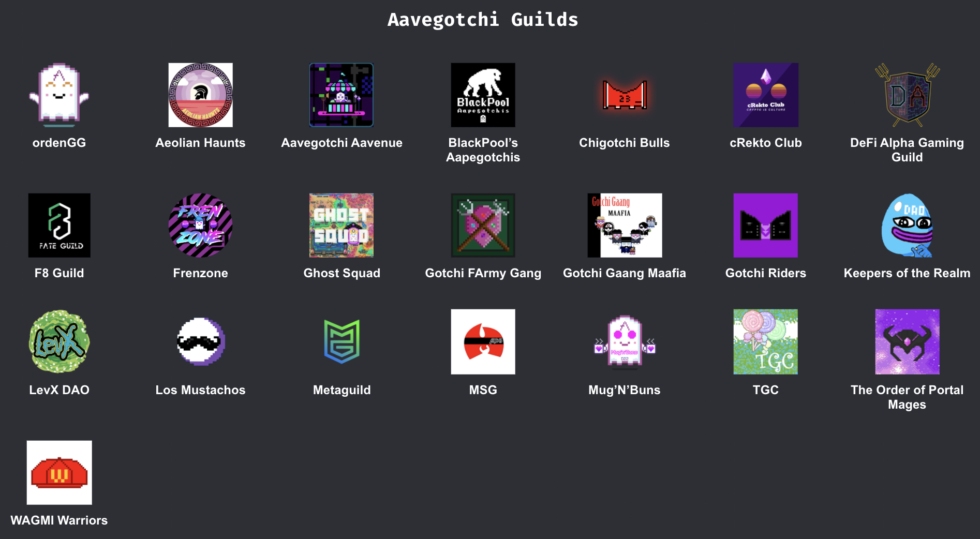Open the Keepers of the Realm frog logo
Viewport: 980px width, 539px height.
pyautogui.click(x=907, y=226)
